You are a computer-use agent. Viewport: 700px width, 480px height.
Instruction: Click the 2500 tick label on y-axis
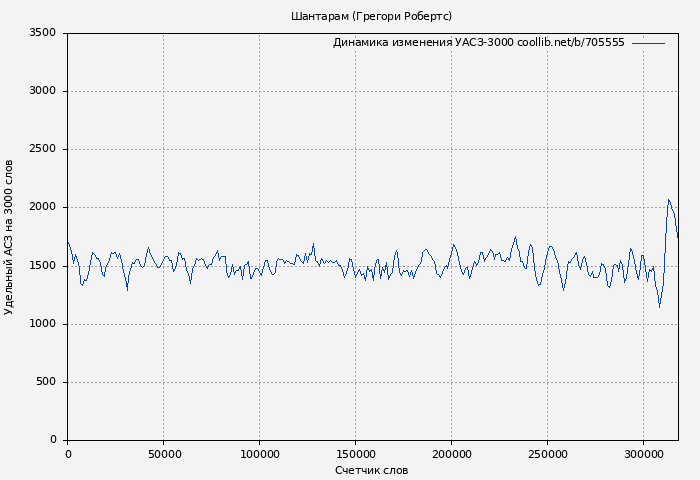click(43, 149)
